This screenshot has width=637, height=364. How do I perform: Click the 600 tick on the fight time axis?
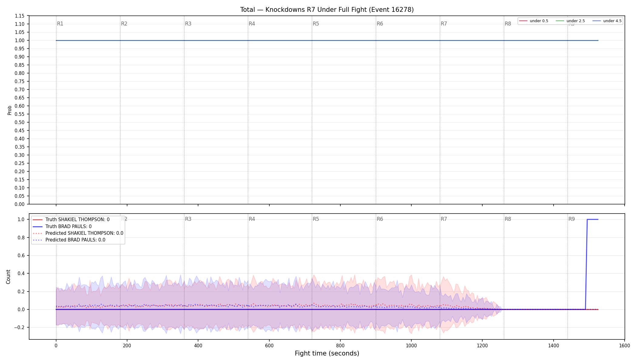tap(269, 345)
